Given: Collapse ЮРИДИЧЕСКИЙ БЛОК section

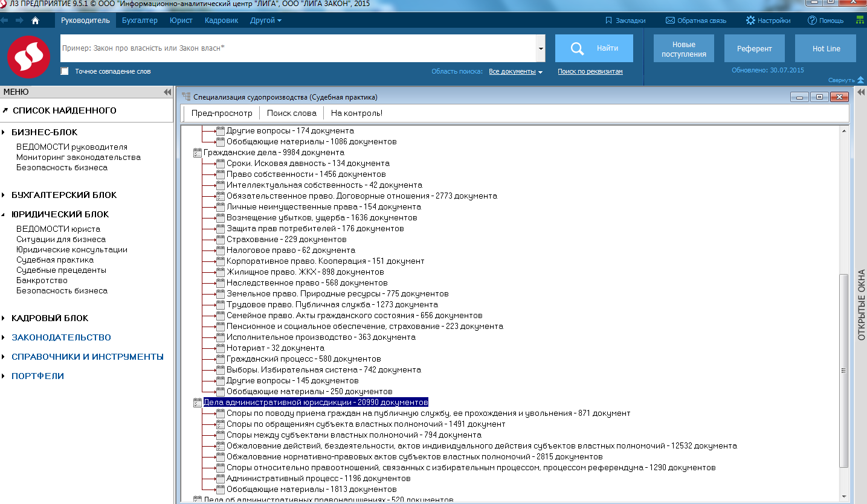Looking at the screenshot, I should coord(4,214).
